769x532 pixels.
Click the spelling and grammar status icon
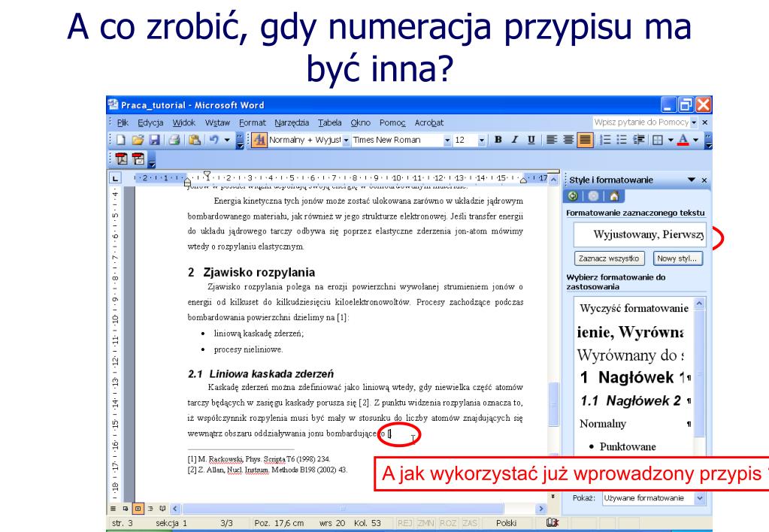coord(553,523)
